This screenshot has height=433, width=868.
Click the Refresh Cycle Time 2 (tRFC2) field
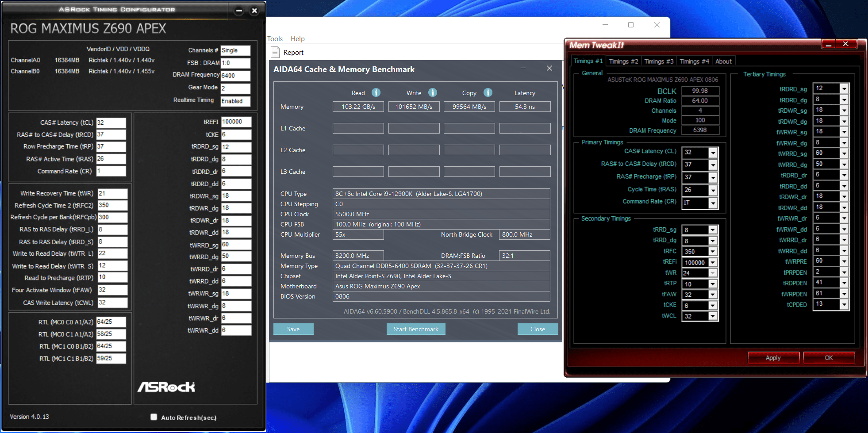point(113,205)
